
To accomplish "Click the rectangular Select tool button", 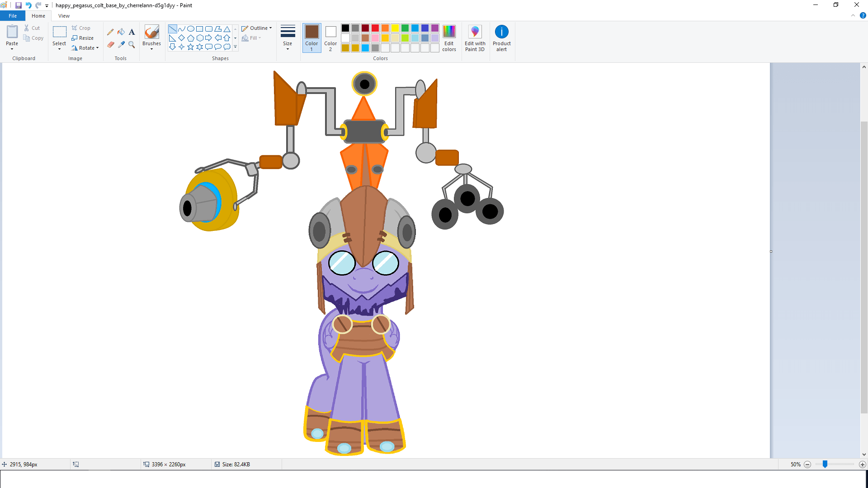I will click(x=59, y=32).
